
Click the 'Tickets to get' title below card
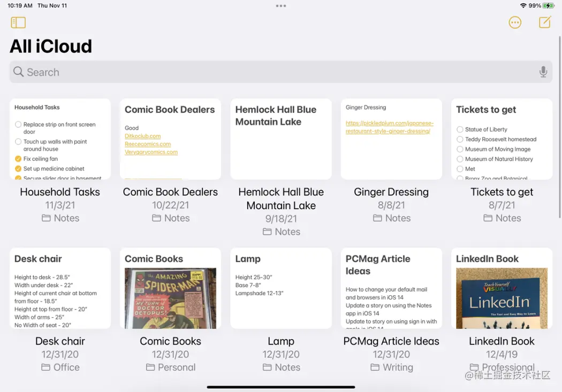(502, 192)
